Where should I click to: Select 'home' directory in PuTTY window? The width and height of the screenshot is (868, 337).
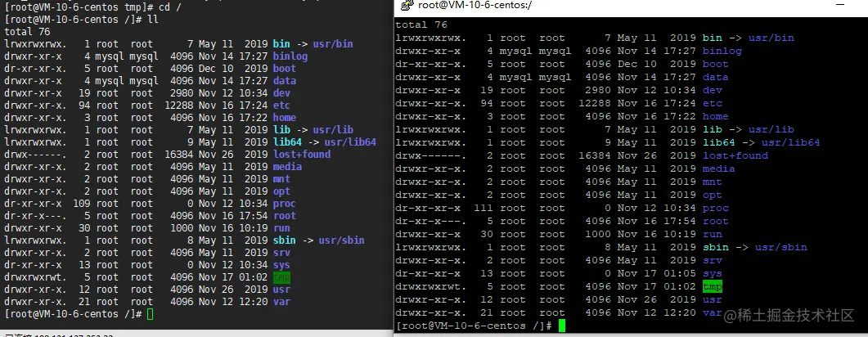point(715,116)
